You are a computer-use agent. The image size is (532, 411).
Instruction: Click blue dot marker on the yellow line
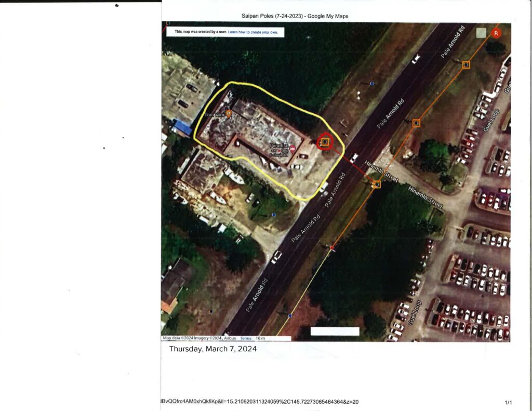pyautogui.click(x=290, y=315)
